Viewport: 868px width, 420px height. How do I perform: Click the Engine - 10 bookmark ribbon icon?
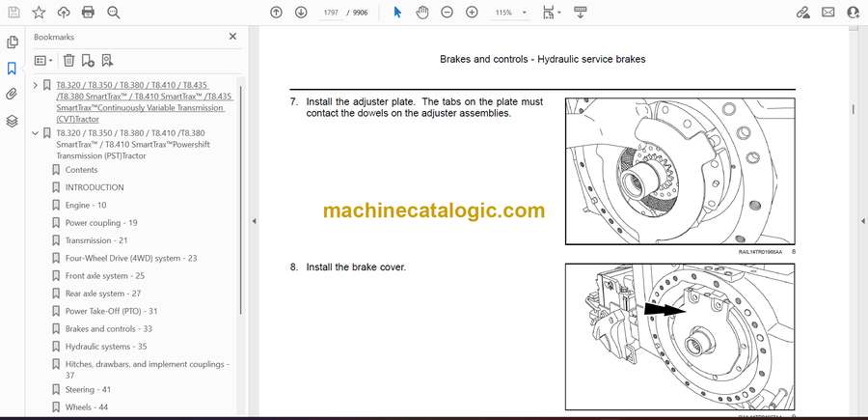pos(56,206)
